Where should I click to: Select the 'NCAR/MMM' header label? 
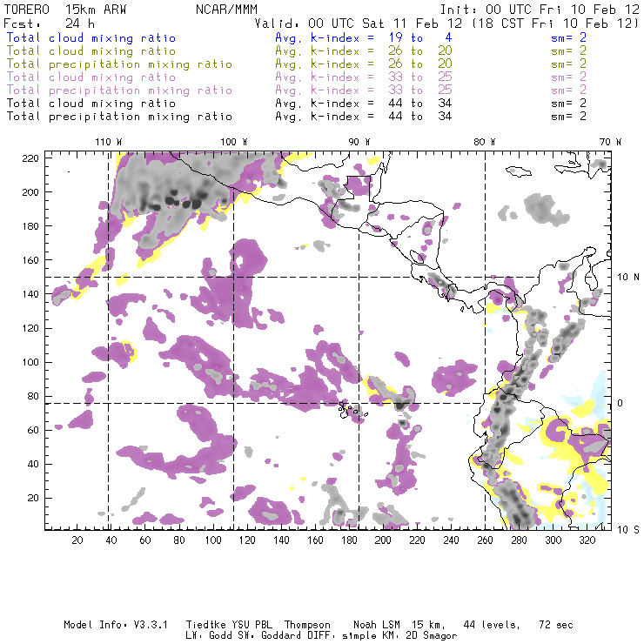(227, 10)
